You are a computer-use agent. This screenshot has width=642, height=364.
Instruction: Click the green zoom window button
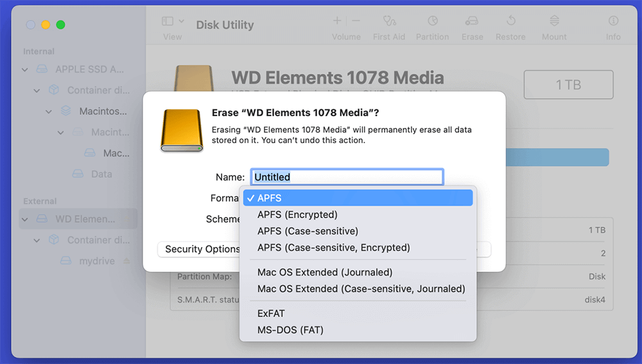pyautogui.click(x=60, y=24)
